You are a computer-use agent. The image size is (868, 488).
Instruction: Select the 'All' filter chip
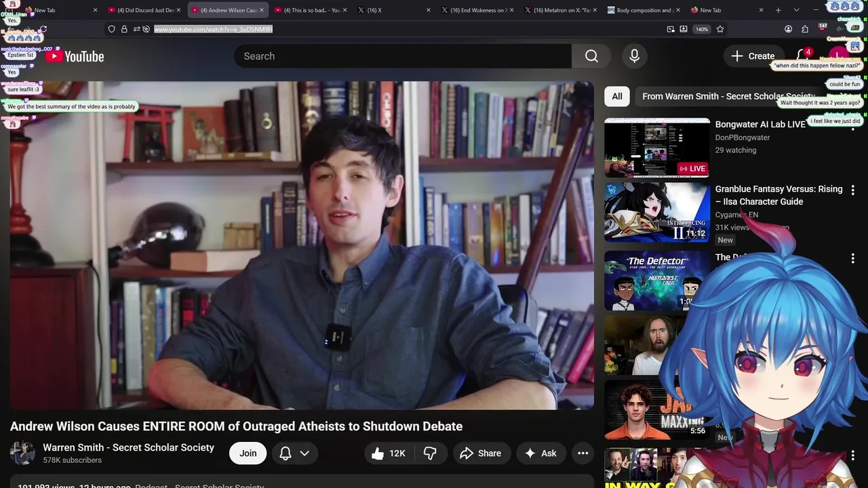[617, 96]
